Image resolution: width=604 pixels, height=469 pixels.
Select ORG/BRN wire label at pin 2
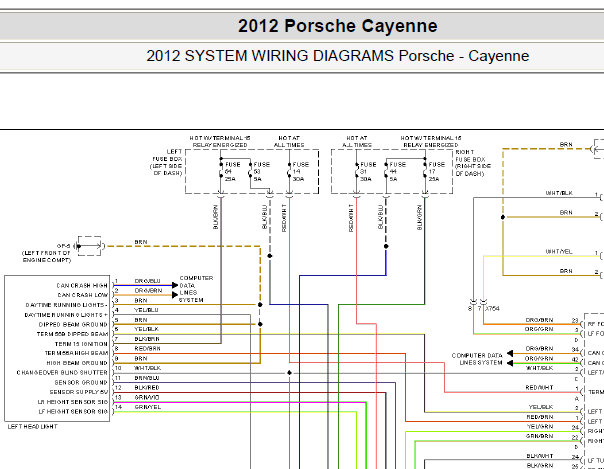148,290
